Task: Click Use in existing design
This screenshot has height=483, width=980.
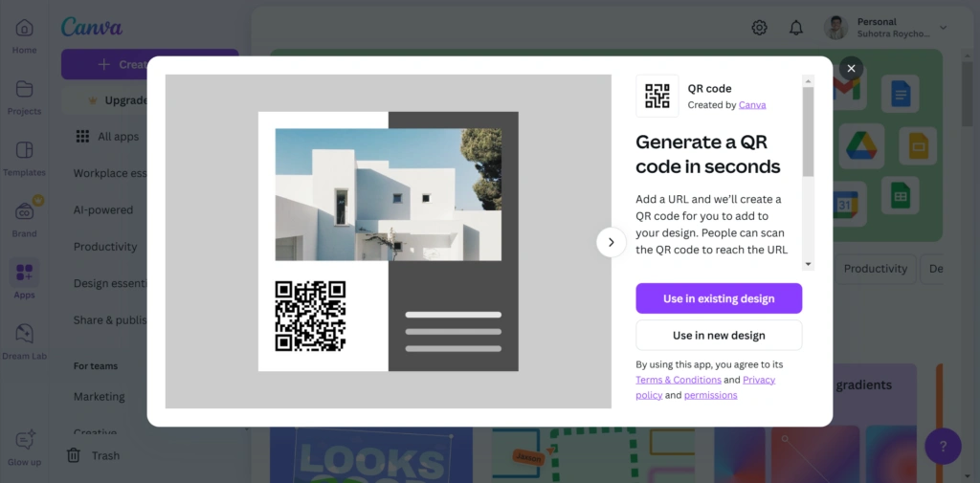Action: tap(719, 298)
